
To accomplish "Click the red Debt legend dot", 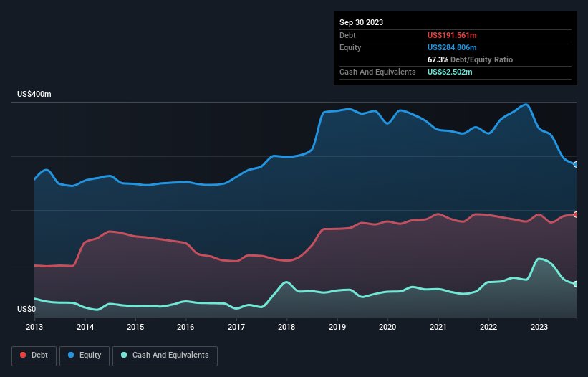I will (x=23, y=355).
